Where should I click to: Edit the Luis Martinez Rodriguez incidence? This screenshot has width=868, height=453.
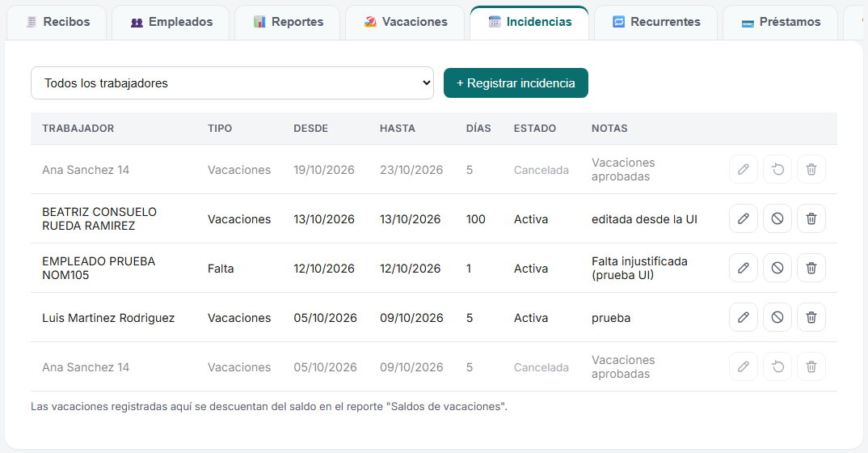tap(744, 317)
